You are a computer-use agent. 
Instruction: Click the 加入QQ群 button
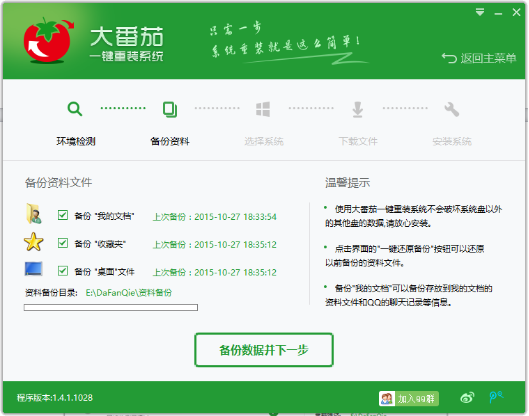coord(409,399)
